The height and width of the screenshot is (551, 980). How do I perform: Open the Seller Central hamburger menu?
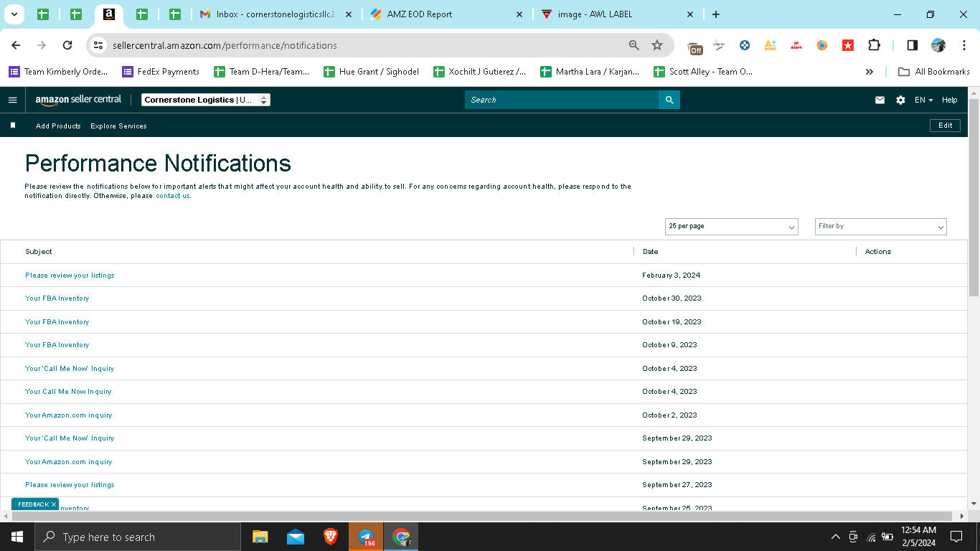[x=12, y=100]
